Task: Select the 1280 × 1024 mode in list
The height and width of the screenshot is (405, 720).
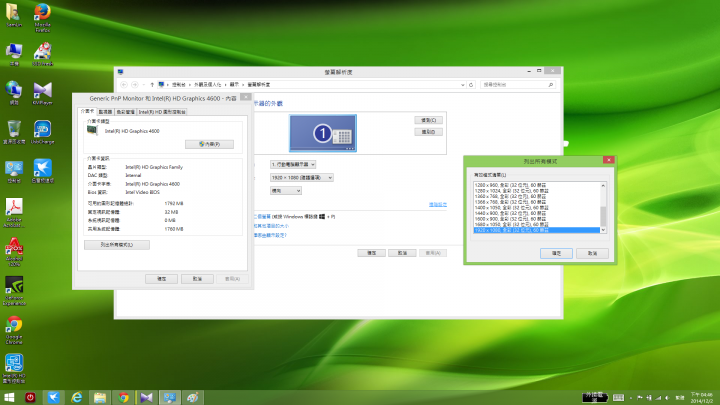Action: (536, 191)
